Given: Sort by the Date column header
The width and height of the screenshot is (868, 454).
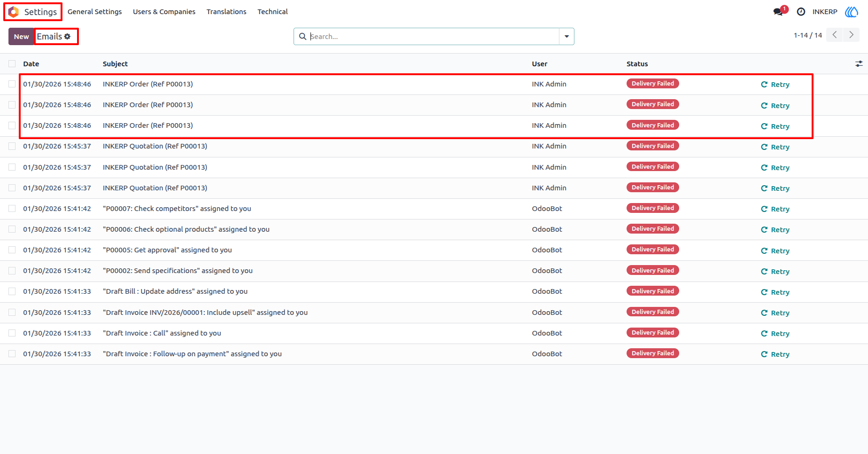Looking at the screenshot, I should [x=31, y=64].
